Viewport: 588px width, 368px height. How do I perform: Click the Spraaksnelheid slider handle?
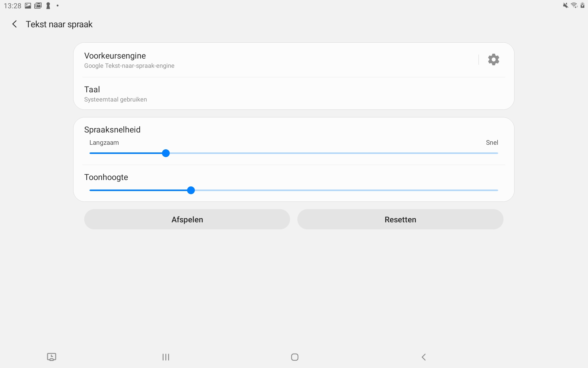[x=166, y=153]
